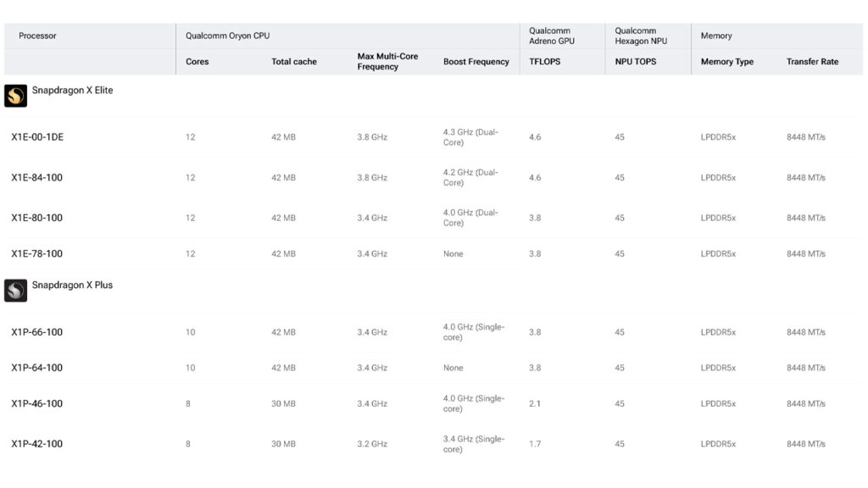Select the X1P-64-100 processor row label
868x488 pixels.
click(37, 368)
